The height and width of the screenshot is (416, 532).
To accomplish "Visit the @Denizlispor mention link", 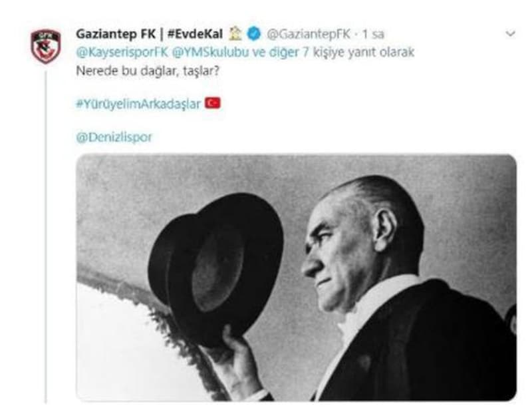I will (114, 137).
